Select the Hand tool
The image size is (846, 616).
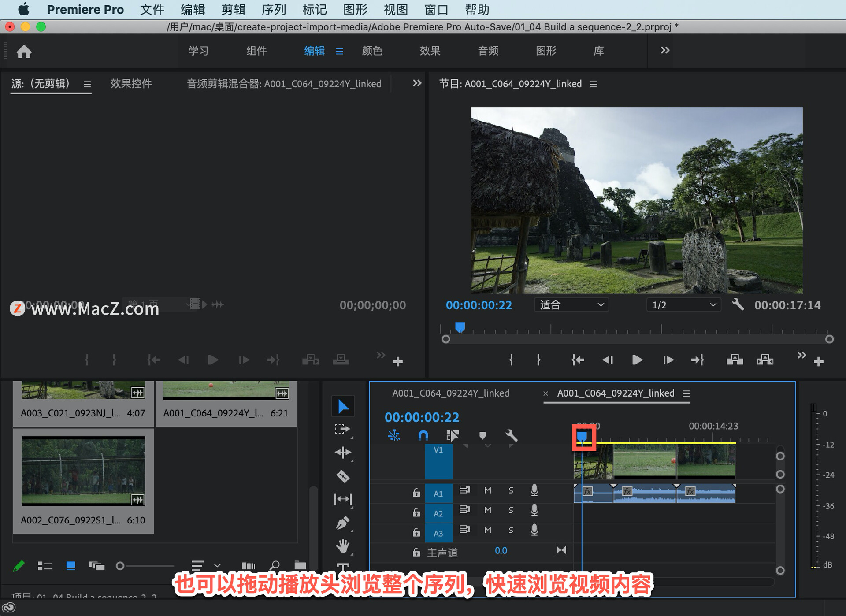(x=343, y=546)
